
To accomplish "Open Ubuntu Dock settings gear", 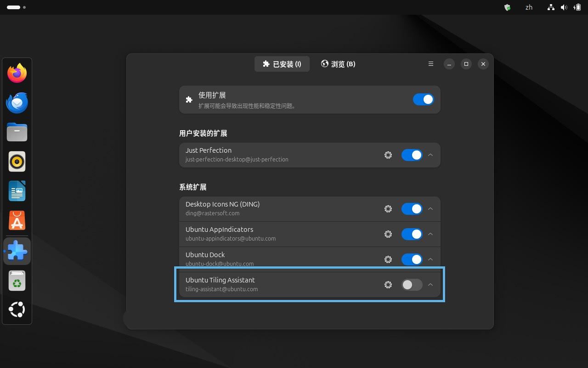I will [388, 259].
